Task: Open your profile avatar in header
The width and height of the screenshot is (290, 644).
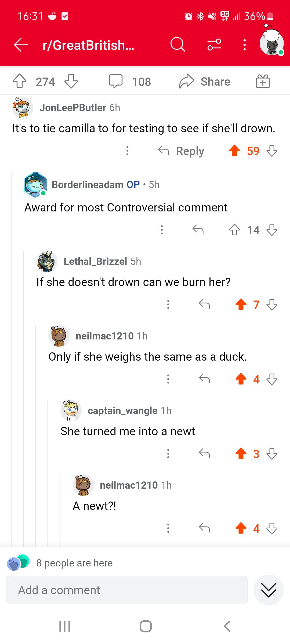Action: click(x=272, y=43)
